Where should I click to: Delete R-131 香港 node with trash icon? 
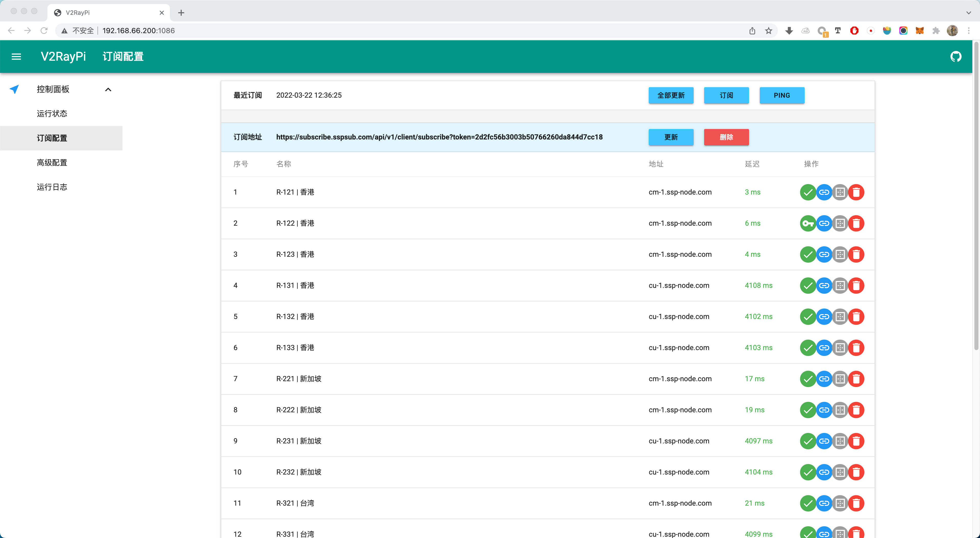pyautogui.click(x=856, y=286)
